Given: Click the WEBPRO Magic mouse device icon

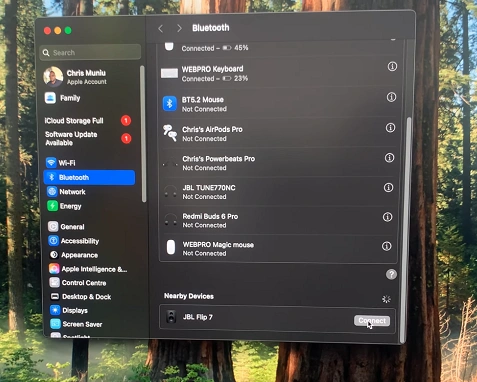Looking at the screenshot, I should point(171,247).
